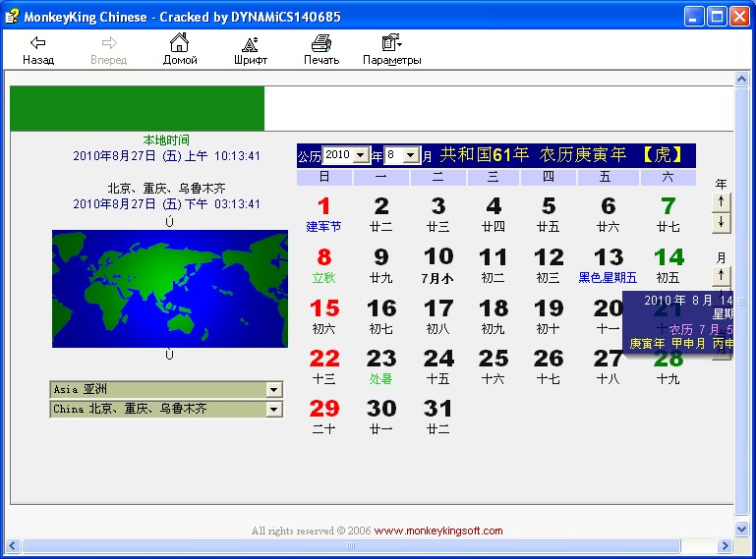Increase year with the 年 up arrow
This screenshot has height=559, width=756.
(722, 202)
